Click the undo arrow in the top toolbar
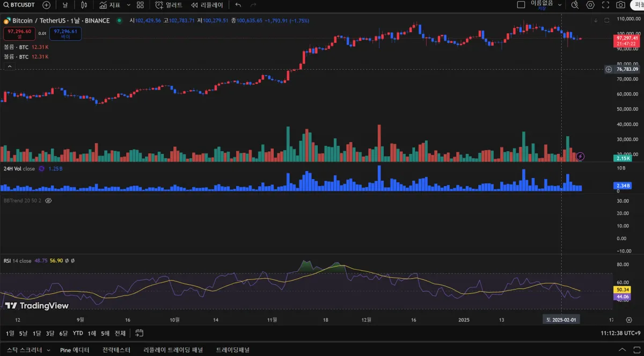The image size is (644, 356). tap(238, 5)
